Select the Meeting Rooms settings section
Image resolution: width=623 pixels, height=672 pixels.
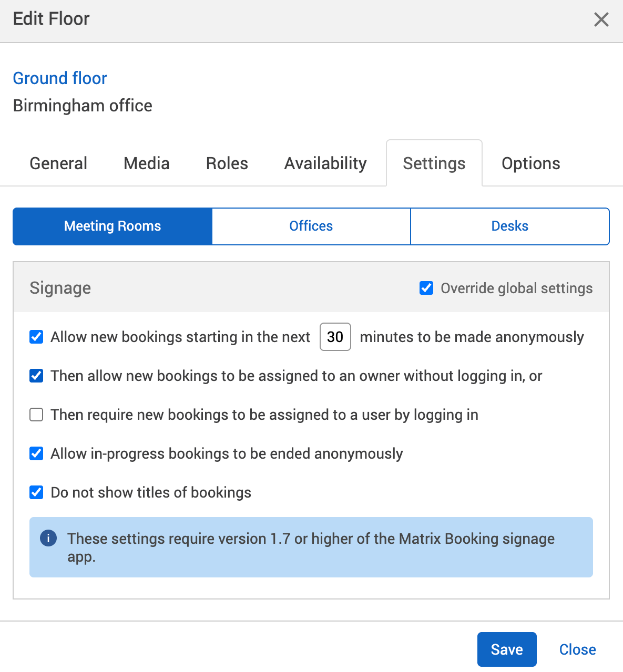click(112, 226)
